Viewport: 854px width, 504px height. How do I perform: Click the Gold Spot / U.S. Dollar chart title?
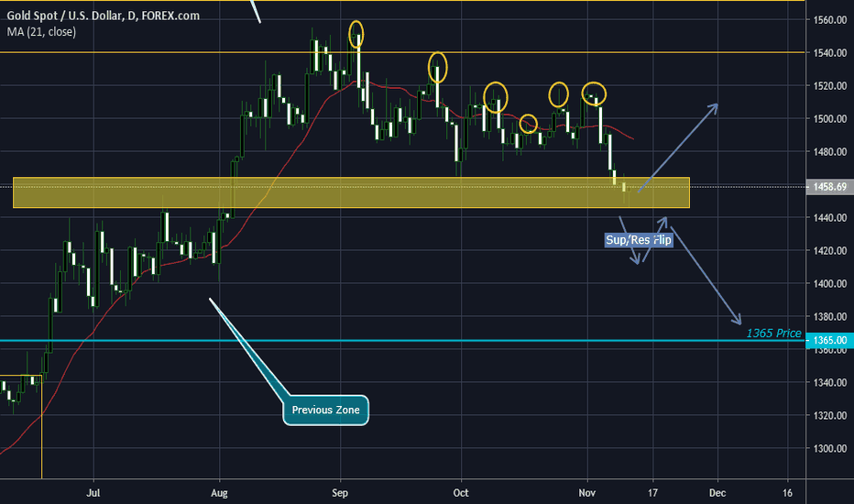103,16
